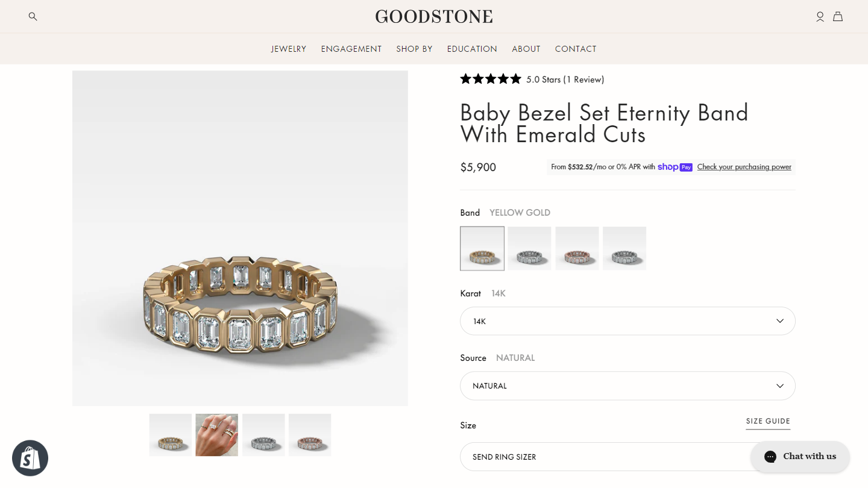The width and height of the screenshot is (868, 488).
Task: Select the yellow gold band swatch
Action: [482, 248]
